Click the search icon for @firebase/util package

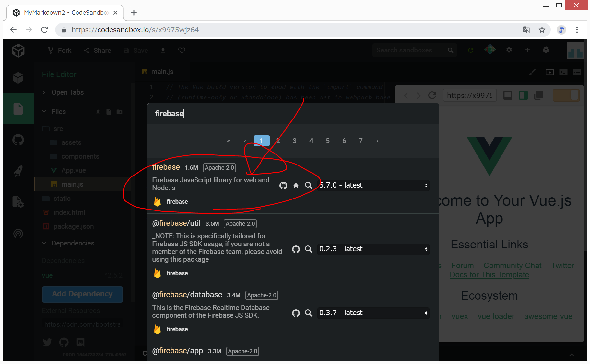point(308,249)
